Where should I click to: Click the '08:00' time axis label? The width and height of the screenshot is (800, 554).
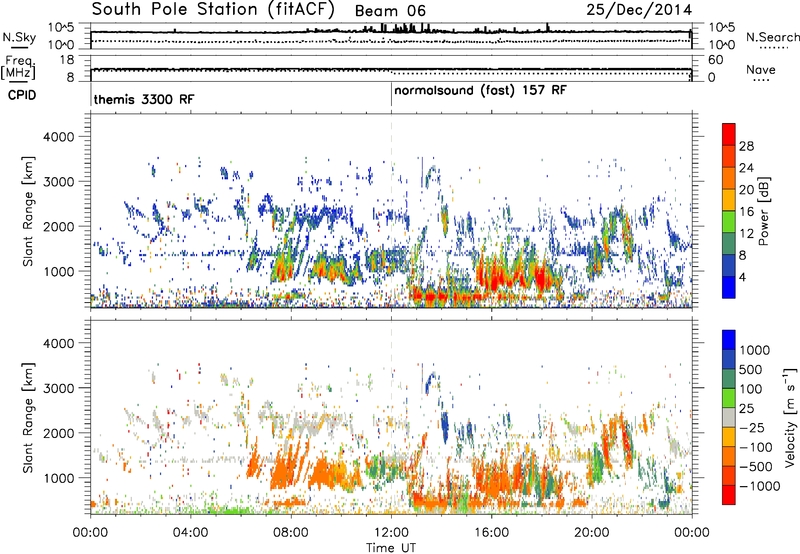(x=291, y=533)
